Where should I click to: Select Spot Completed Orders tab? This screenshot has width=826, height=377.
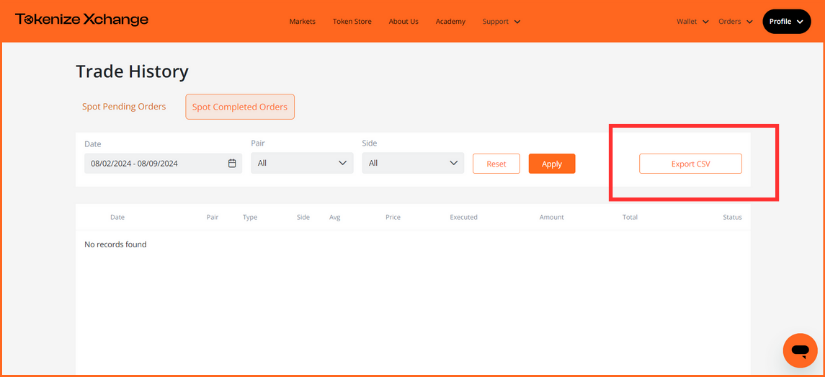click(240, 107)
